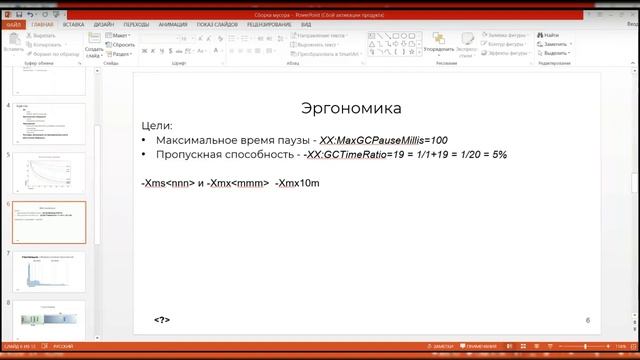The width and height of the screenshot is (640, 360).
Task: Select the star shape in shapes gallery
Action: (x=411, y=52)
